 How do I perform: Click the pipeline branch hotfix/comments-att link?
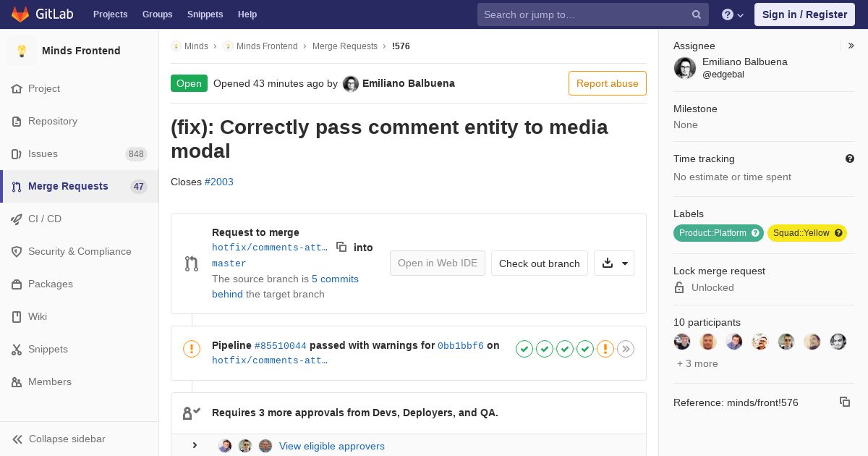(x=270, y=360)
